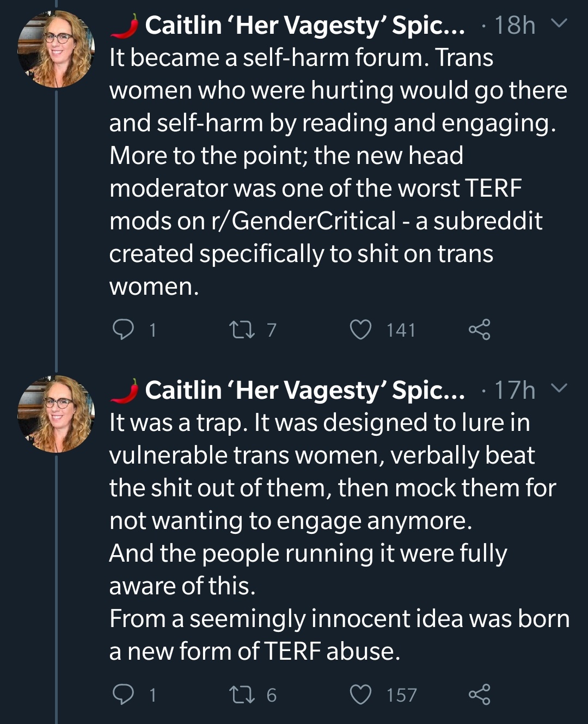Reply to the 17h 'It was a trap' tweet
This screenshot has width=588, height=724.
123,695
